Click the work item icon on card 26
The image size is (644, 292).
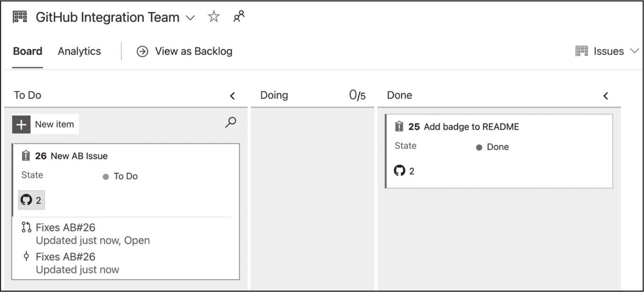26,156
